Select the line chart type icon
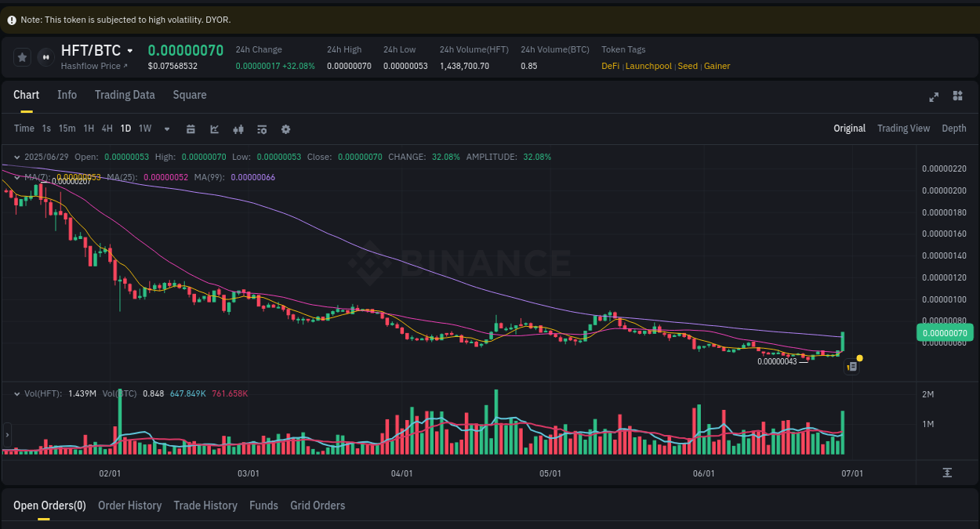Viewport: 980px width, 529px height. pyautogui.click(x=214, y=129)
